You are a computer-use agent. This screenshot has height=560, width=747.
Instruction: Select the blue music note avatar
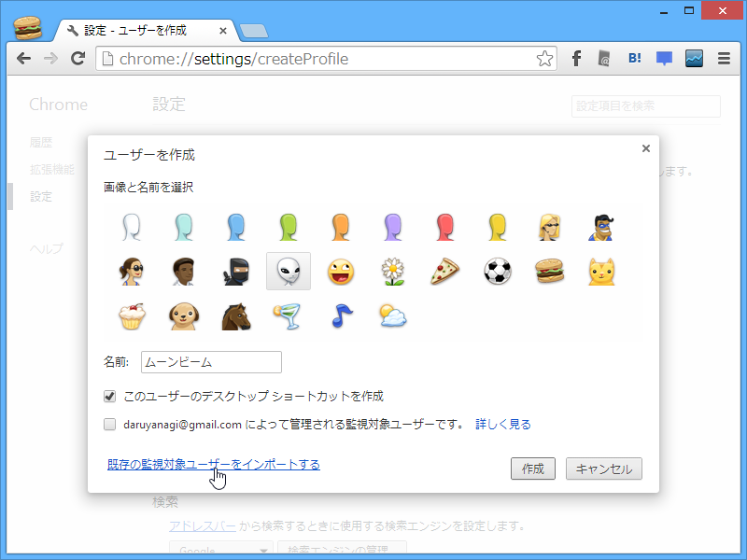341,316
